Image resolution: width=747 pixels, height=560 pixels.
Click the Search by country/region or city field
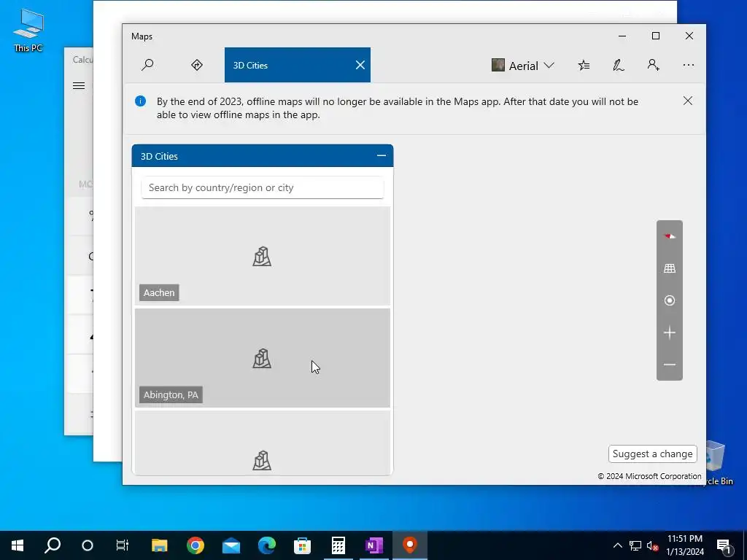tap(263, 187)
